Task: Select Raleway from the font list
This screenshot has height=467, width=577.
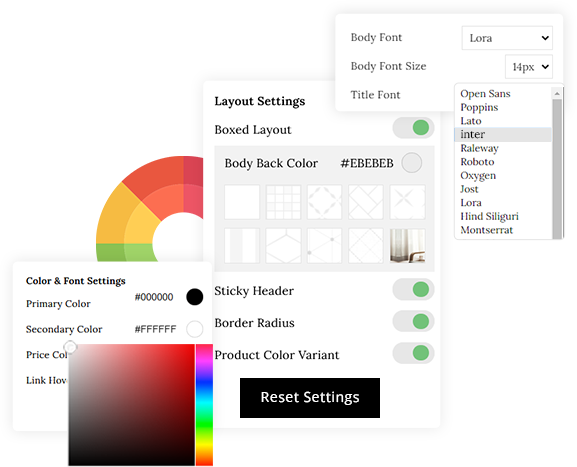Action: pyautogui.click(x=479, y=148)
